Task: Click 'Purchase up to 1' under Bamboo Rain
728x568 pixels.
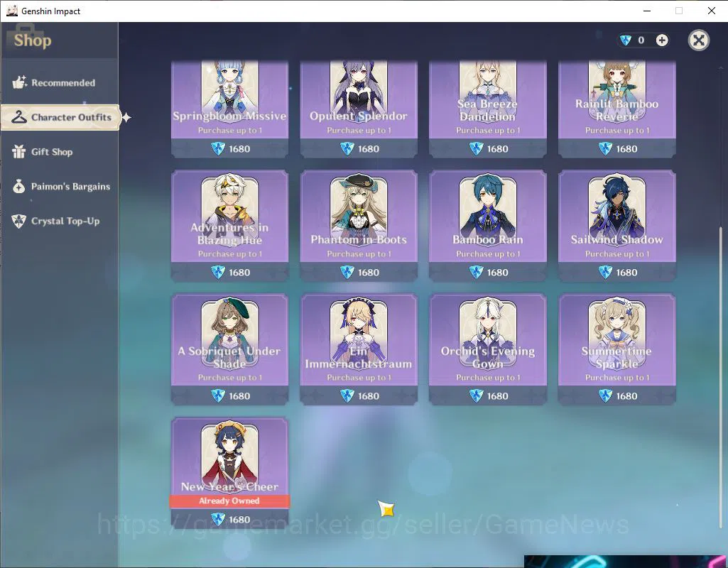Action: click(488, 254)
